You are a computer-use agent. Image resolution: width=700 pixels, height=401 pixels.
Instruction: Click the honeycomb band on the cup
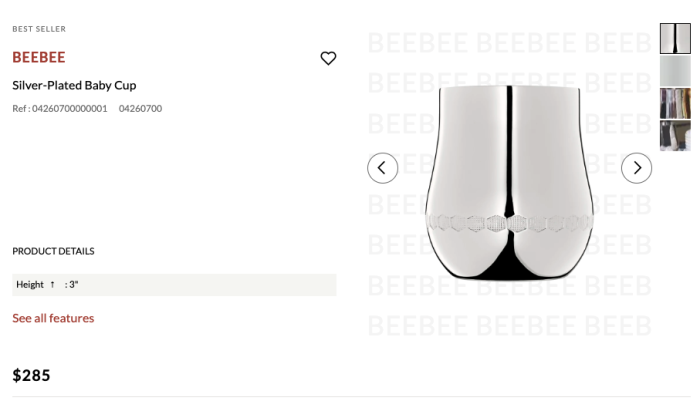coord(509,223)
